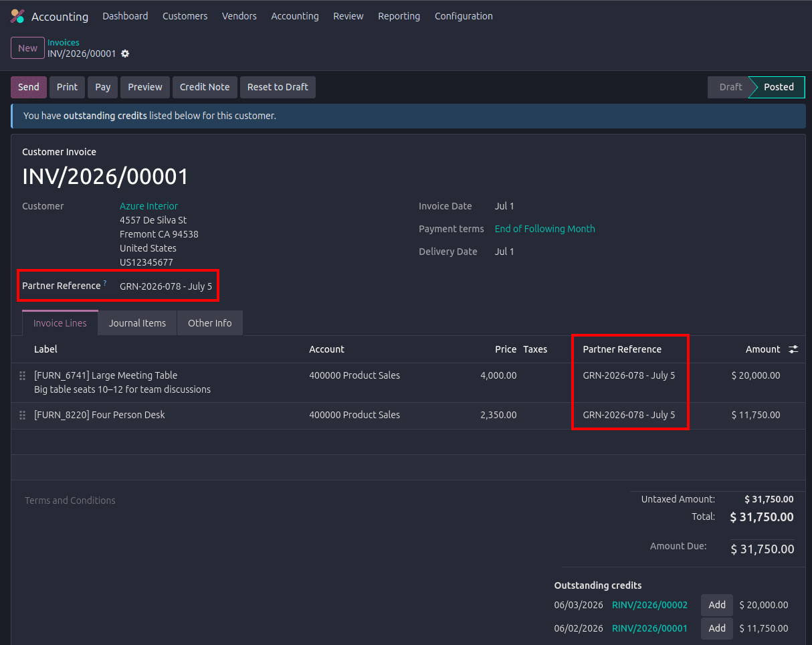The height and width of the screenshot is (645, 812).
Task: Open credit note RINV/2026/00001 link
Action: (x=649, y=628)
